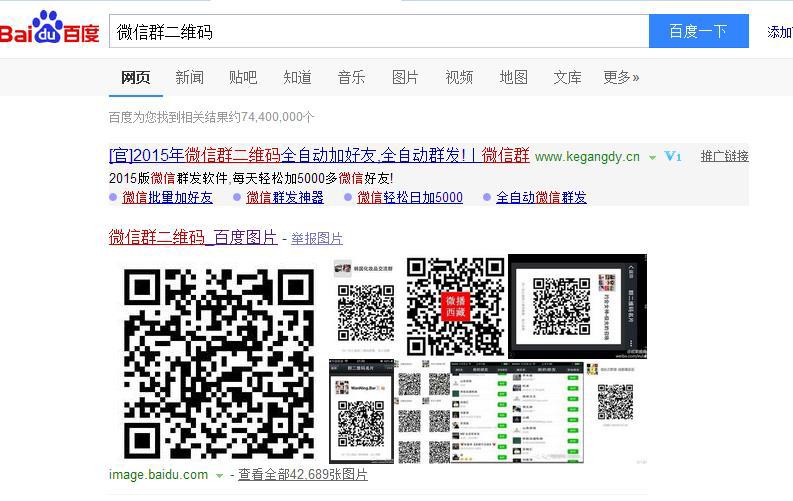Click the Baidu logo
The width and height of the screenshot is (793, 501).
coord(50,28)
